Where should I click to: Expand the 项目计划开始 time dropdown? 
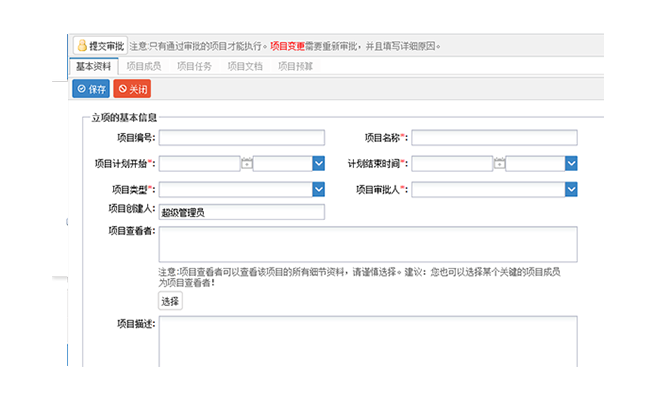[318, 163]
